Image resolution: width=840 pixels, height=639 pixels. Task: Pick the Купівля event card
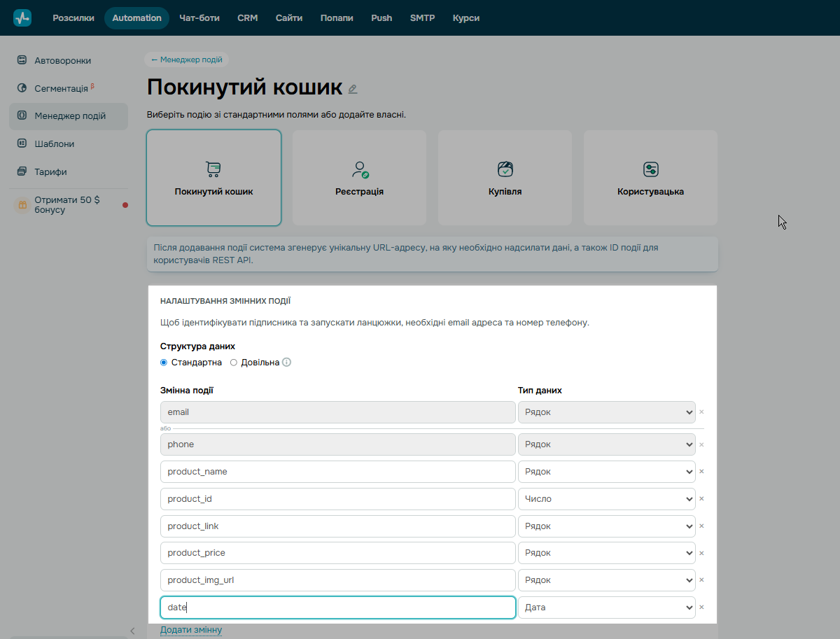coord(505,178)
